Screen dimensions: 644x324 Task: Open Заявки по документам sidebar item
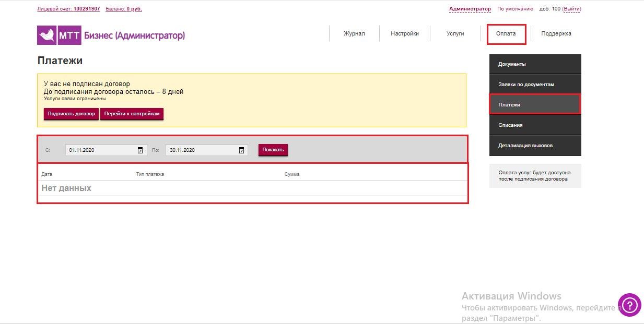[535, 84]
